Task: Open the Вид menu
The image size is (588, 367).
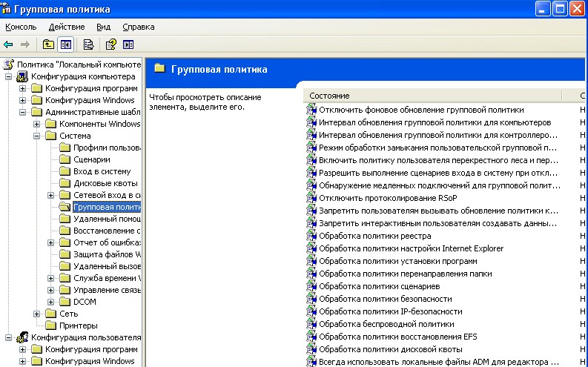Action: point(104,27)
